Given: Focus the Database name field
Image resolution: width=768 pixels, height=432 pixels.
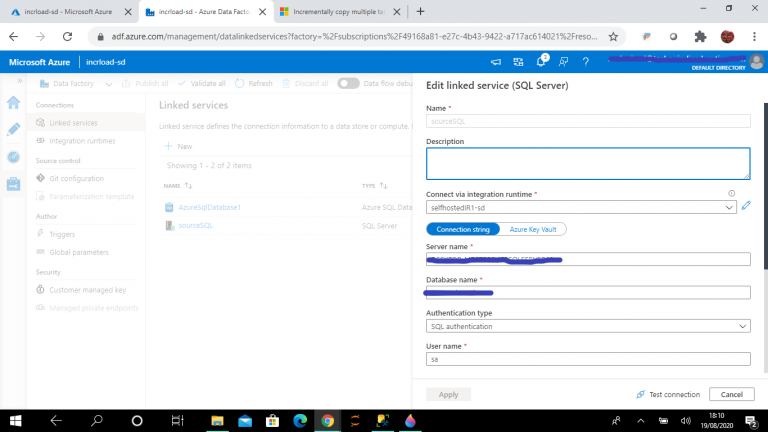Looking at the screenshot, I should pyautogui.click(x=588, y=292).
